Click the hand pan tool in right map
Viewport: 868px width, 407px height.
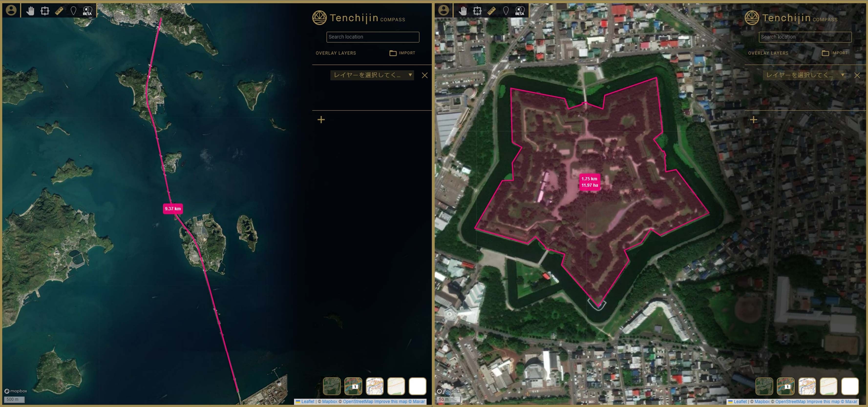463,11
